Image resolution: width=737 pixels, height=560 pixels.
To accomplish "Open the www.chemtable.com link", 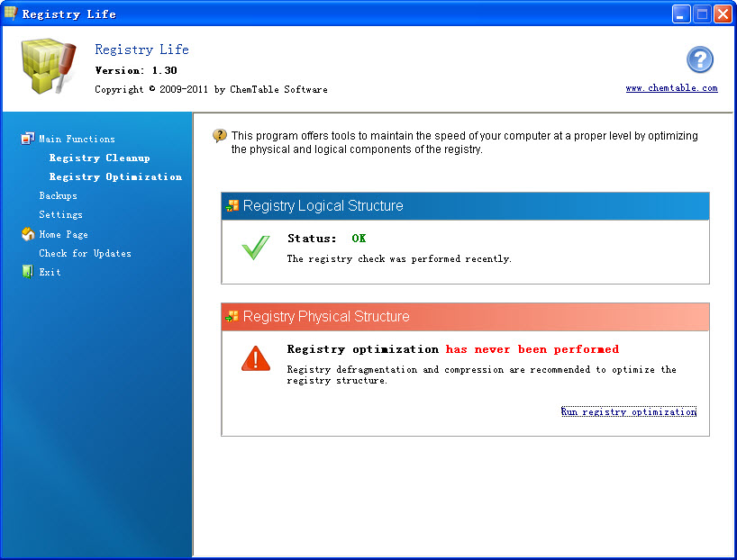I will tap(671, 88).
